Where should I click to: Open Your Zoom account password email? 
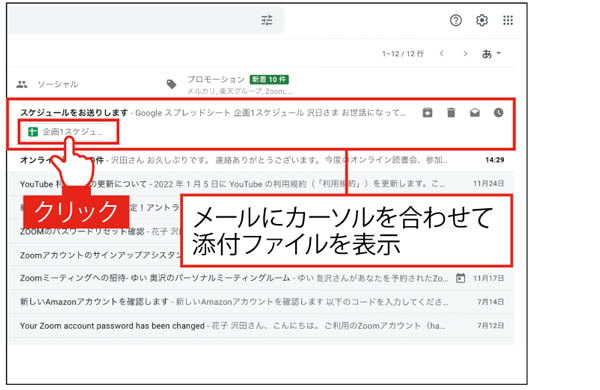tap(262, 326)
